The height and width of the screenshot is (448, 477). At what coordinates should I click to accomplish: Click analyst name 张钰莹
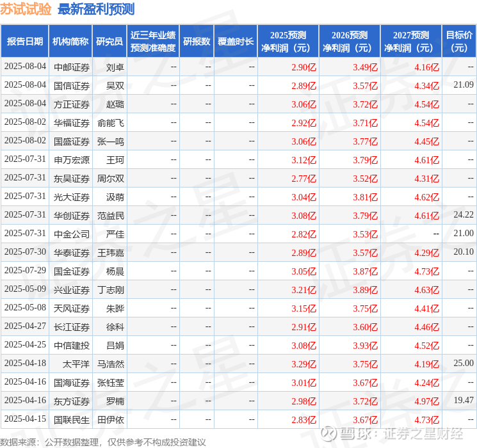coord(111,383)
